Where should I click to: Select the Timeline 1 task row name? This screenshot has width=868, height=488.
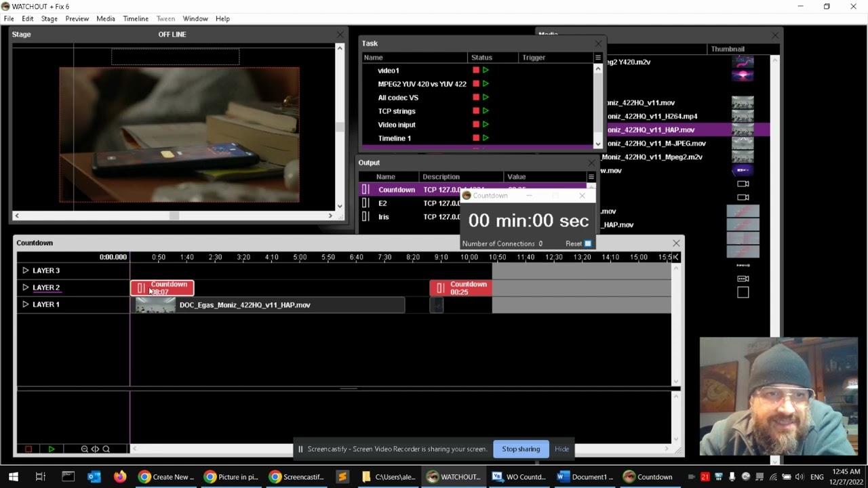[395, 138]
